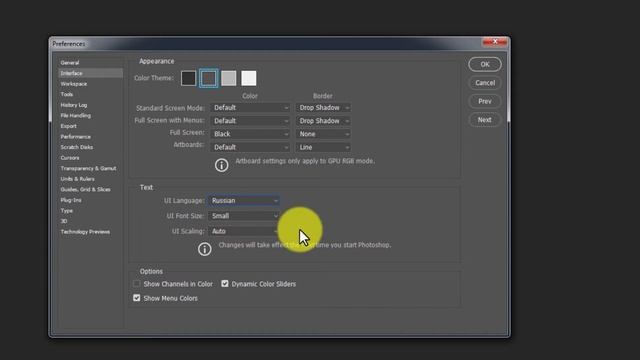Select Technology Previews in the sidebar
Screen dimensions: 640x360
(91, 232)
